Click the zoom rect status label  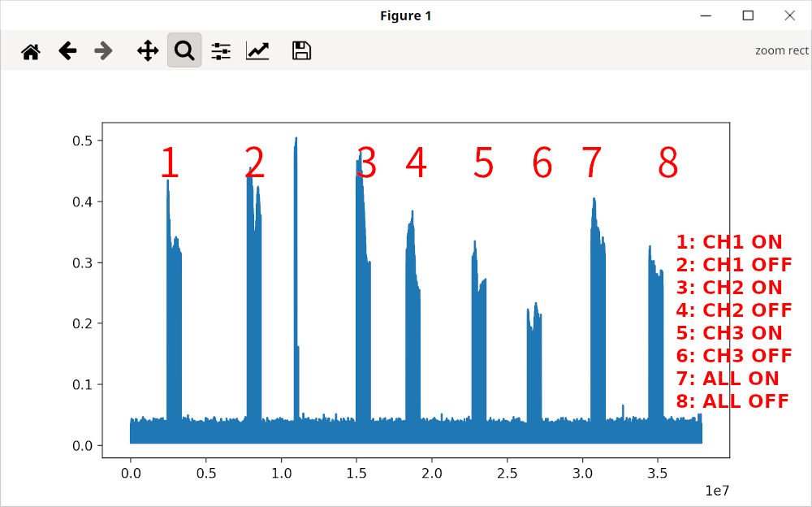tap(782, 50)
